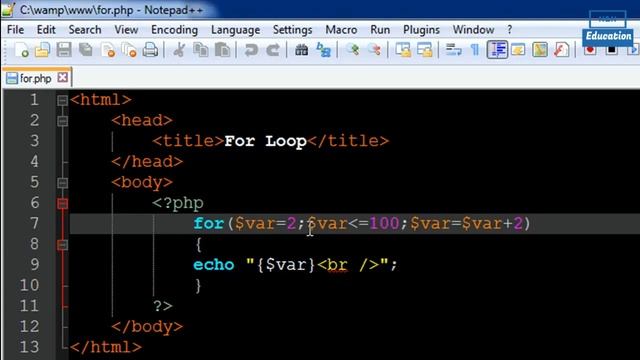The height and width of the screenshot is (360, 640).
Task: Click line number 13 in the margin
Action: pyautogui.click(x=29, y=347)
